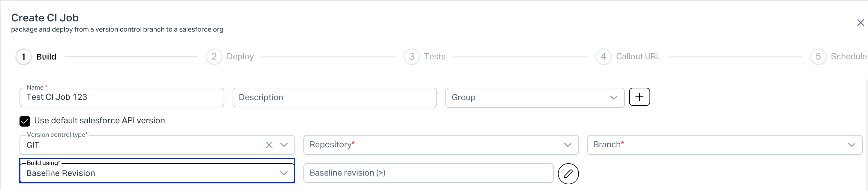Switch to step 3 Tests
868x190 pixels.
pyautogui.click(x=434, y=57)
